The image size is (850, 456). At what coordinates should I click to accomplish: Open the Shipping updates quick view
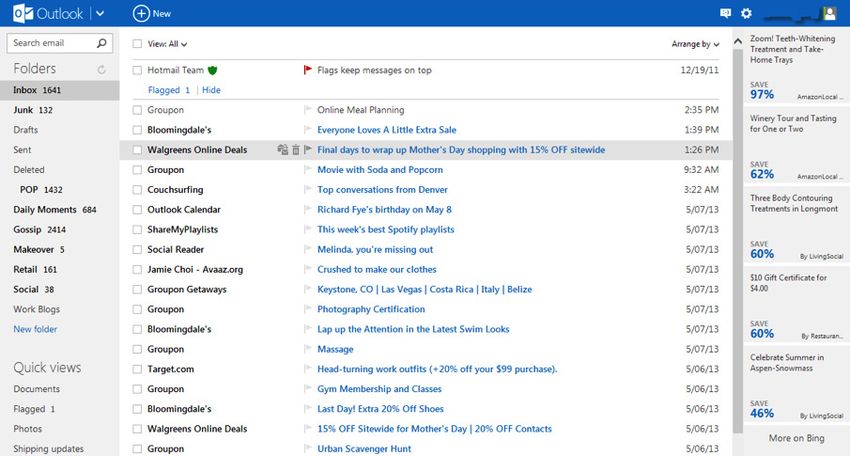click(48, 449)
